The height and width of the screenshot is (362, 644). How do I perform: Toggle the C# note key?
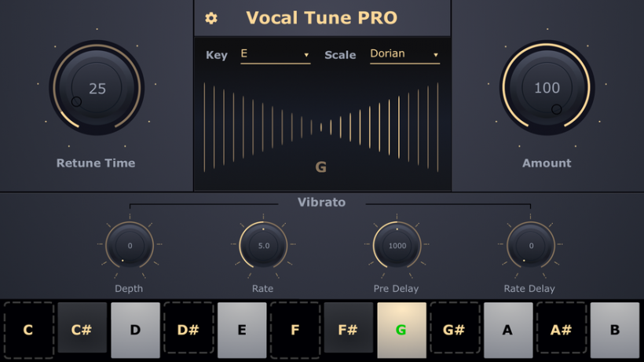click(x=82, y=330)
